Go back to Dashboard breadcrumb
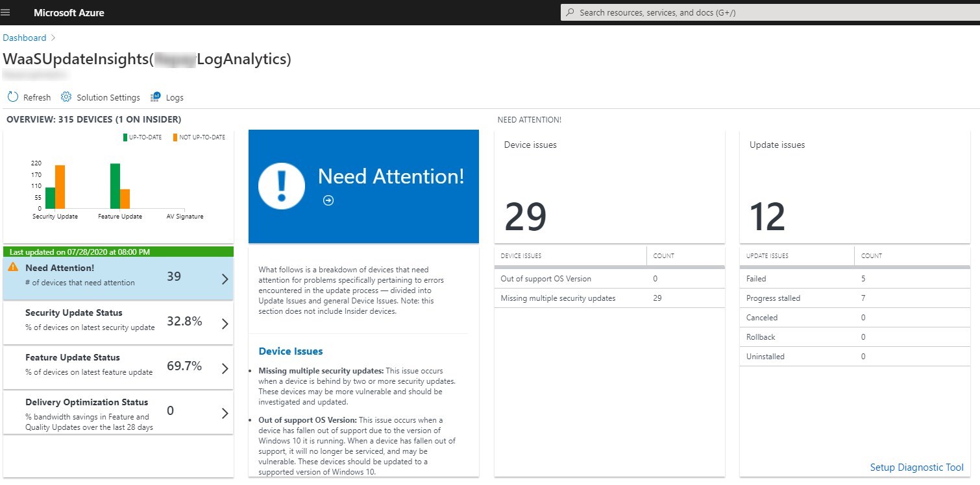The width and height of the screenshot is (980, 485). [x=25, y=38]
